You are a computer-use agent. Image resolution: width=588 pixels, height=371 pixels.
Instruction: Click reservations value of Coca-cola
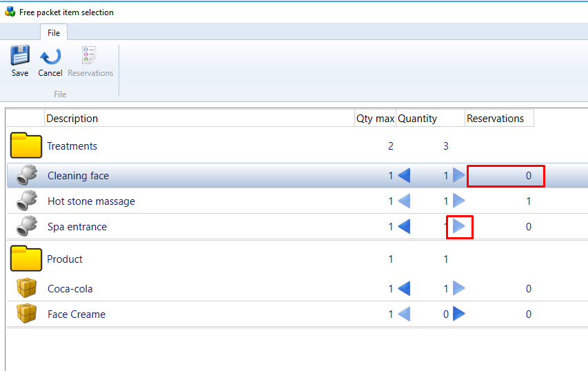pos(529,288)
